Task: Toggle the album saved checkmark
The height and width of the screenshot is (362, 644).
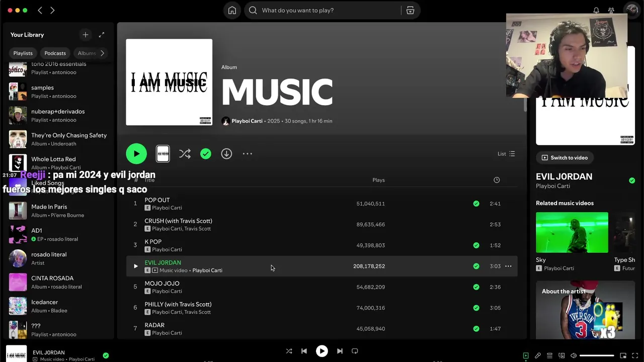Action: [x=206, y=154]
